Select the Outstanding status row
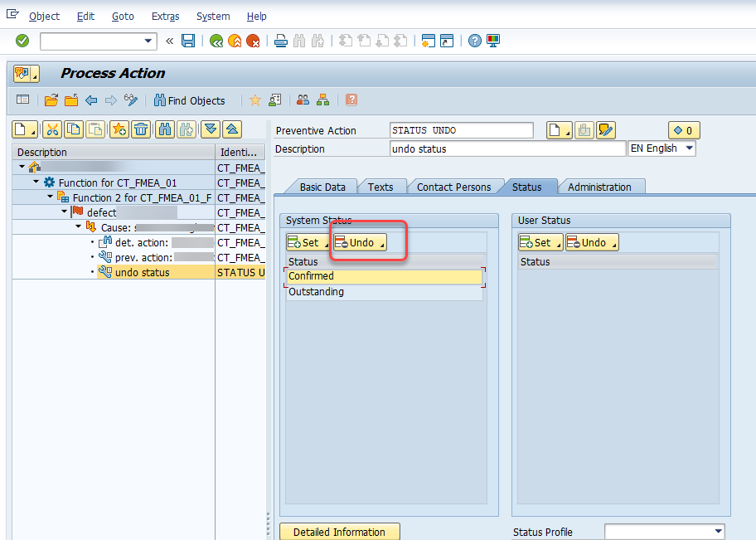Image resolution: width=756 pixels, height=540 pixels. [385, 292]
